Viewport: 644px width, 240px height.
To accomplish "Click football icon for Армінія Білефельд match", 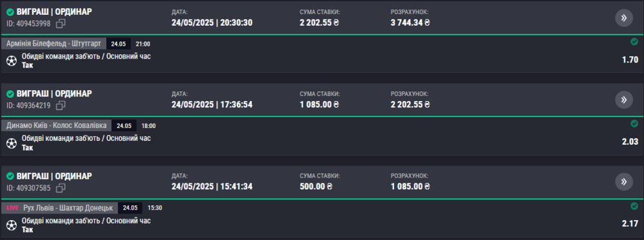I will (x=12, y=60).
